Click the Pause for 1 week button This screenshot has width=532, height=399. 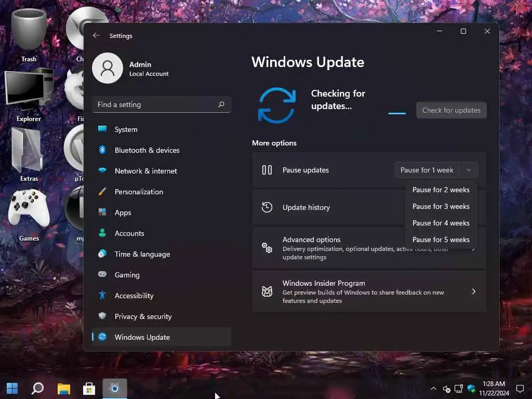tap(427, 170)
